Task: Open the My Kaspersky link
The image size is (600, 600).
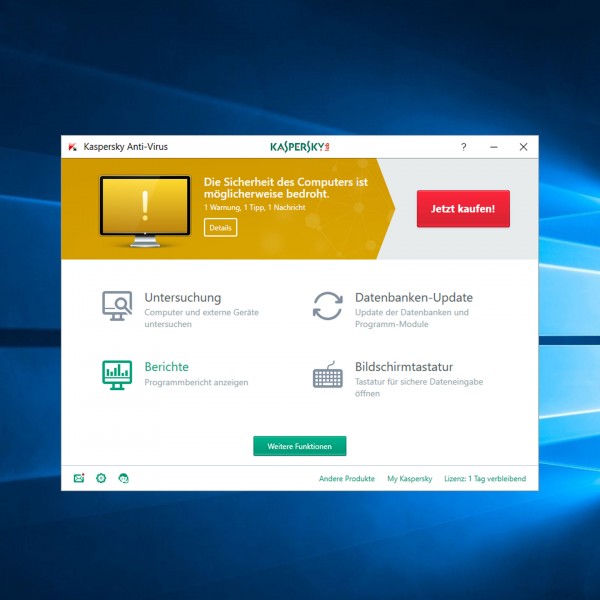Action: pyautogui.click(x=409, y=479)
